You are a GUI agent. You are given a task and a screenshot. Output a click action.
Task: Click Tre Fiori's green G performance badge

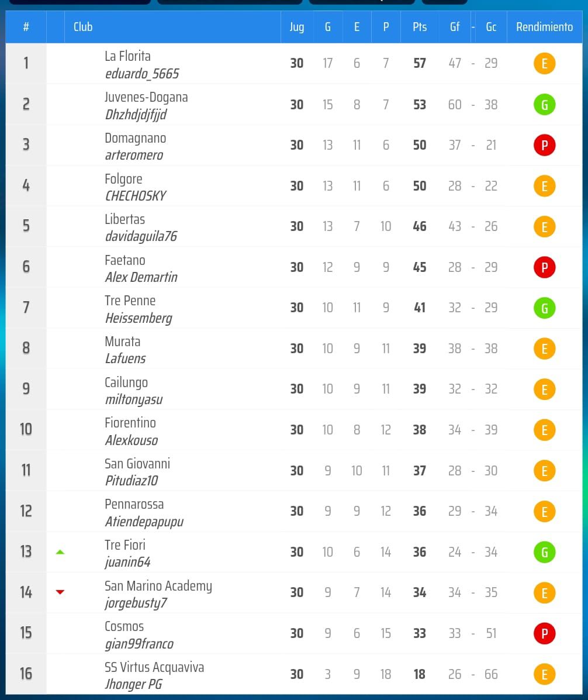544,552
